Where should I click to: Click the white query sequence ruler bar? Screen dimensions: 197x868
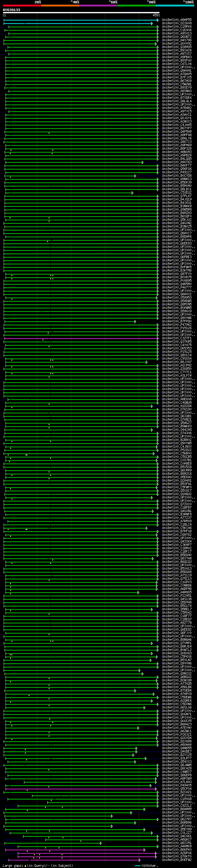click(x=81, y=13)
